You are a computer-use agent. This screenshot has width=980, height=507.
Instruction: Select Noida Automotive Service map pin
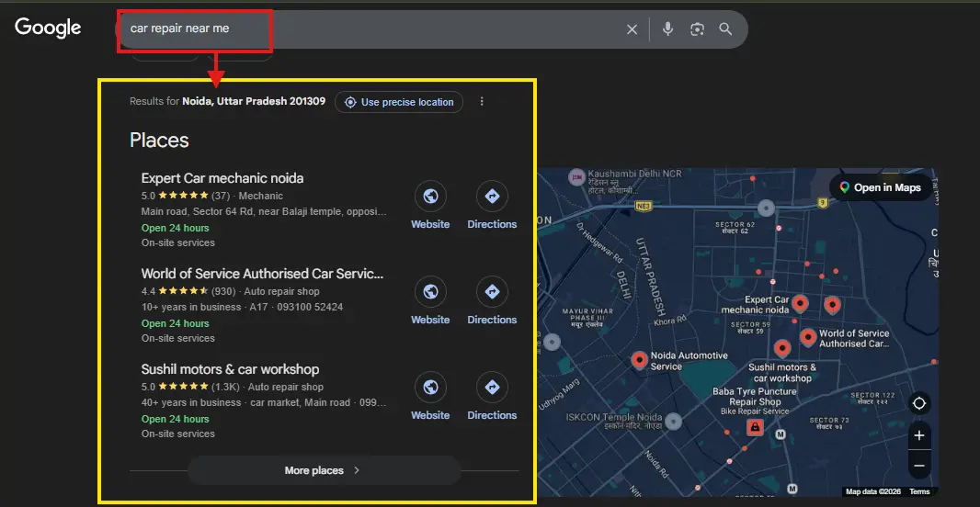(x=639, y=360)
